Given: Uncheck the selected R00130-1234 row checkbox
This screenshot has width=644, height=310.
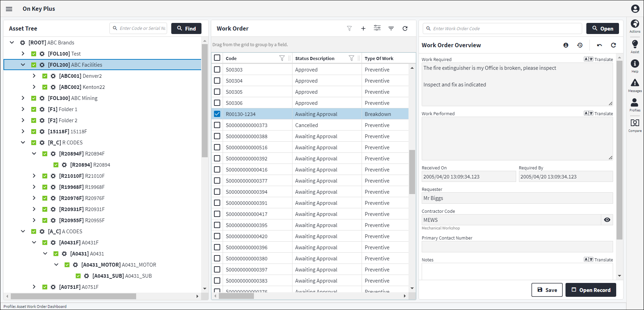Looking at the screenshot, I should tap(217, 114).
